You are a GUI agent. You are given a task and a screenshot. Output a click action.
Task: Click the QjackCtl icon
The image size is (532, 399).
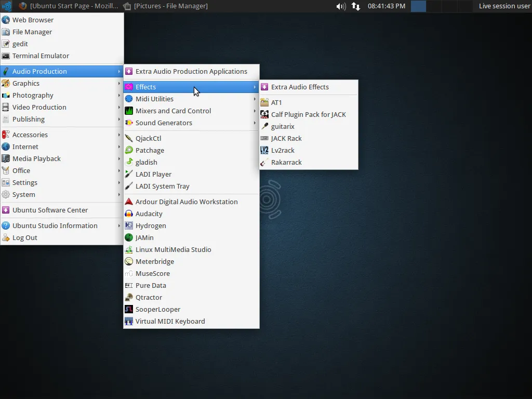(x=129, y=138)
